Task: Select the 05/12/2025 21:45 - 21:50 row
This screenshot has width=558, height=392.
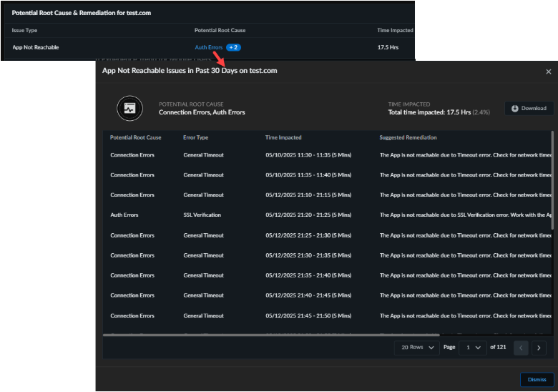Action: 308,315
